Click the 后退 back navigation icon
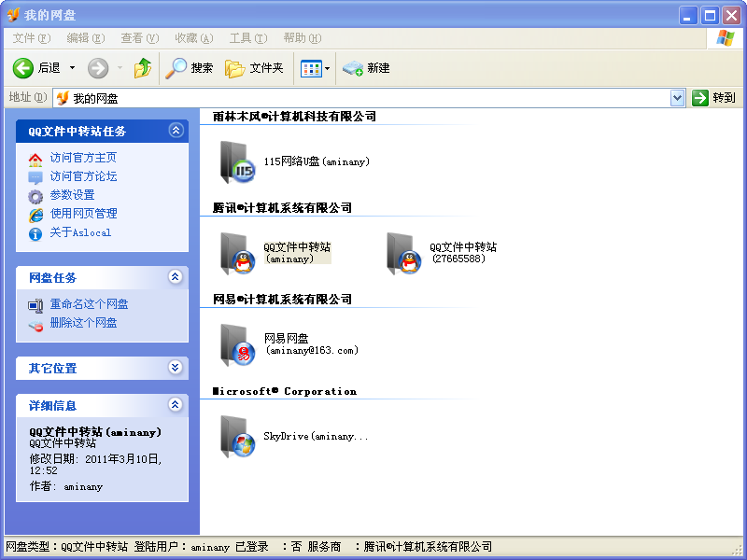Viewport: 747px width, 560px height. pos(23,67)
